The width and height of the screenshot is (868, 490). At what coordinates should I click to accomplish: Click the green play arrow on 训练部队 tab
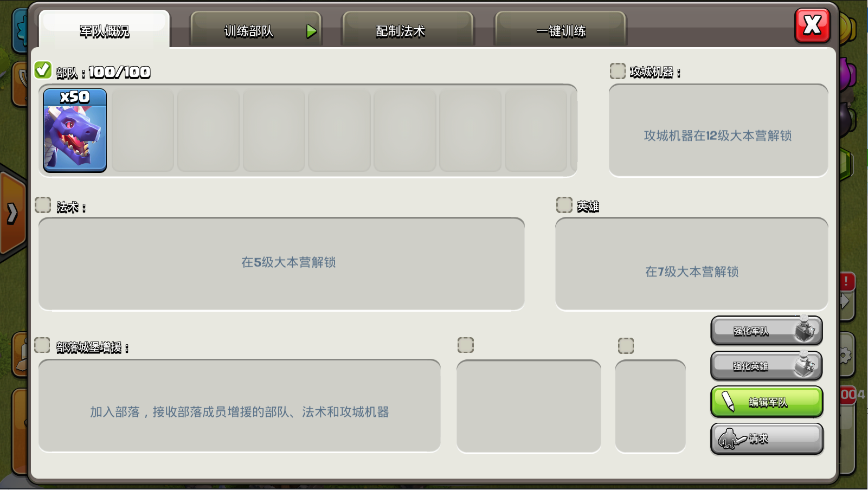pyautogui.click(x=310, y=31)
